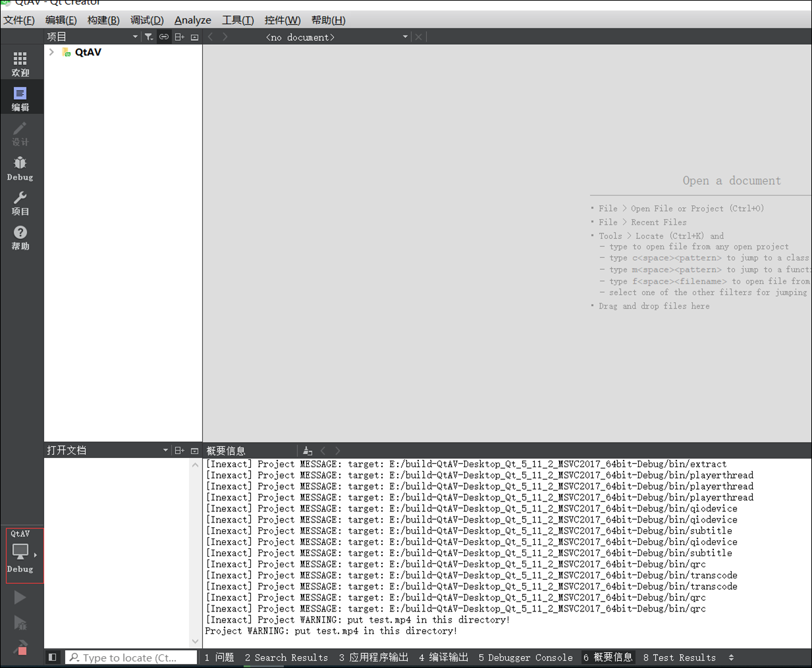This screenshot has width=812, height=668.
Task: Show the 4 编译输出 pane
Action: tap(443, 657)
